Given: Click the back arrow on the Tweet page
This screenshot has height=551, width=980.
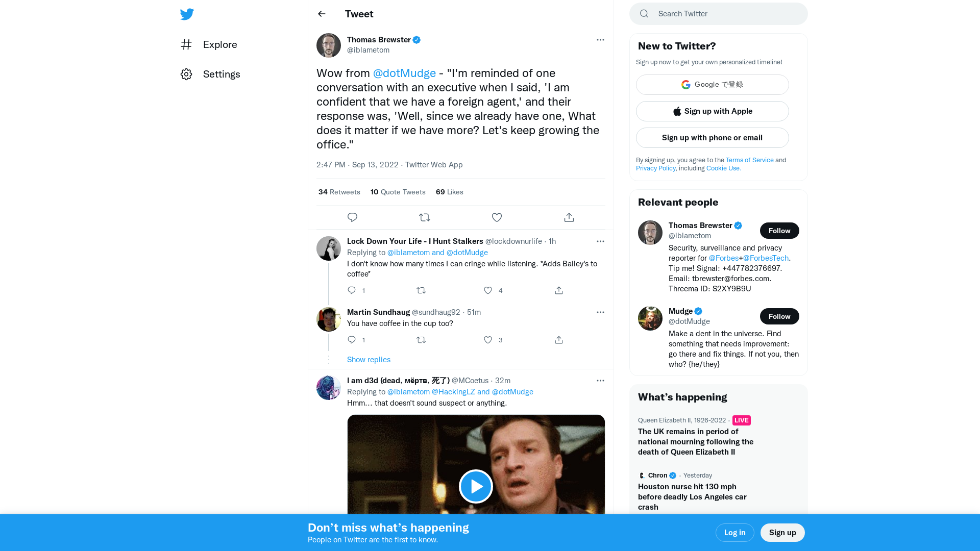Looking at the screenshot, I should (x=321, y=14).
